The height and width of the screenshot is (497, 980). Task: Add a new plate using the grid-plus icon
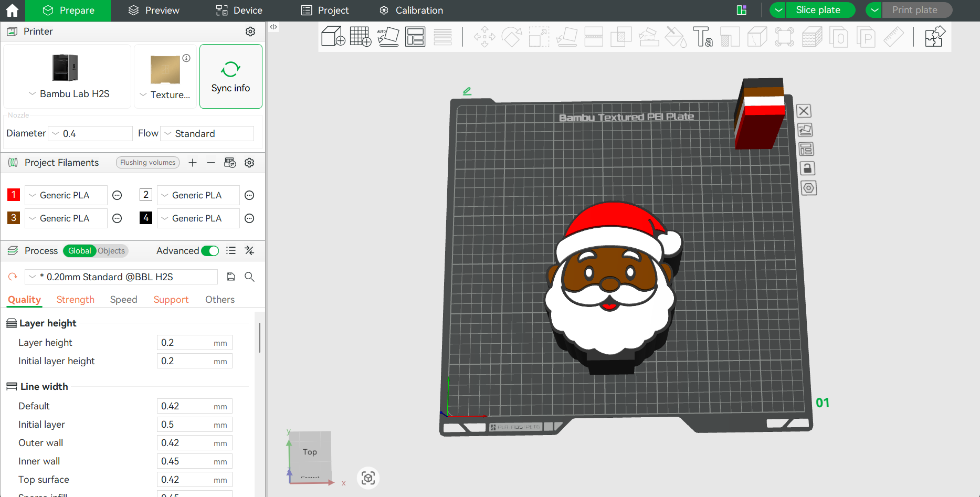tap(361, 36)
